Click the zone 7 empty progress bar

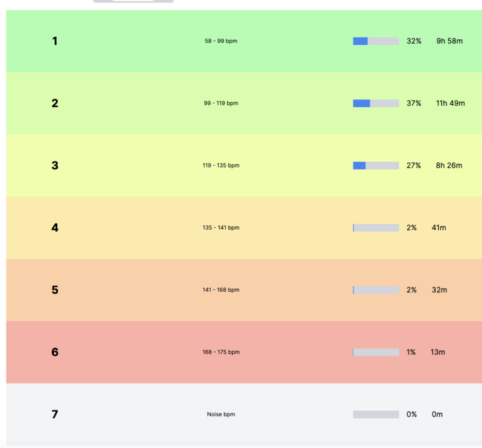pyautogui.click(x=376, y=414)
